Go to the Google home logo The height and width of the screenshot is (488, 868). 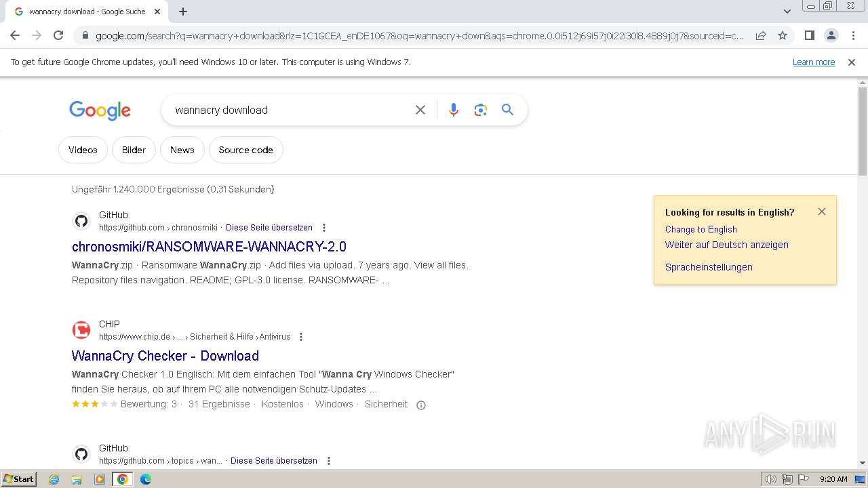(100, 110)
